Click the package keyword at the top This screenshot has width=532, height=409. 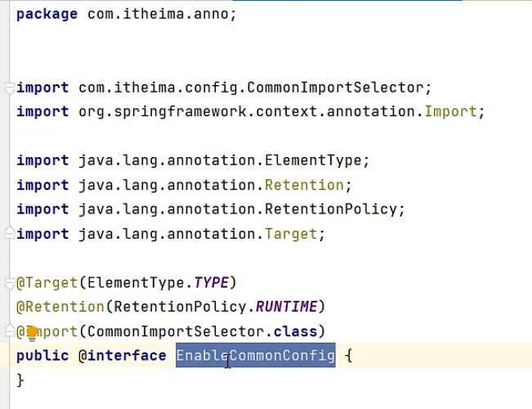coord(47,15)
